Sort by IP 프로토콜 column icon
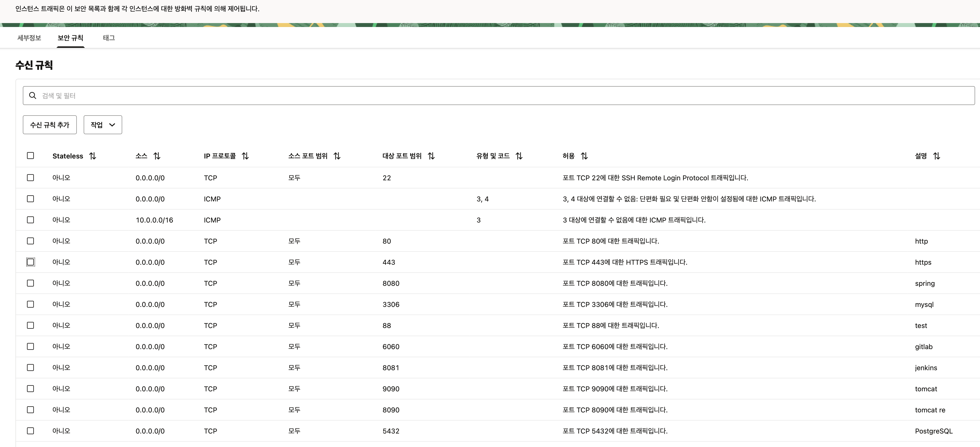 pyautogui.click(x=245, y=156)
